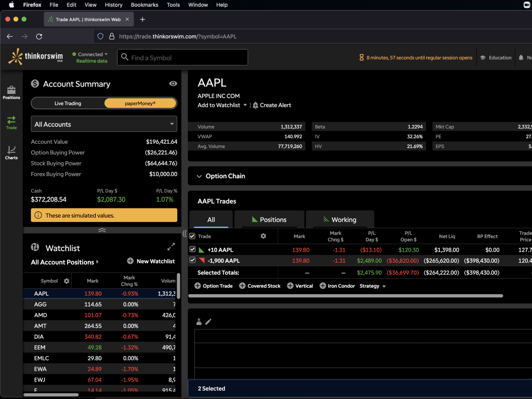532x399 pixels.
Task: Click the thinkorswim logo
Action: 36,57
